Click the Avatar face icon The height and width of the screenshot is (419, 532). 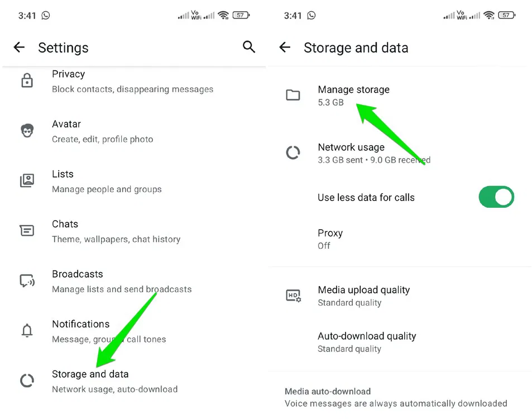coord(27,131)
